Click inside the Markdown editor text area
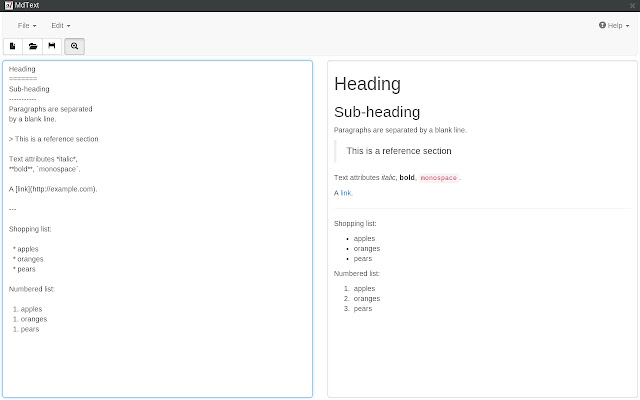Image resolution: width=640 pixels, height=400 pixels. pos(158,229)
